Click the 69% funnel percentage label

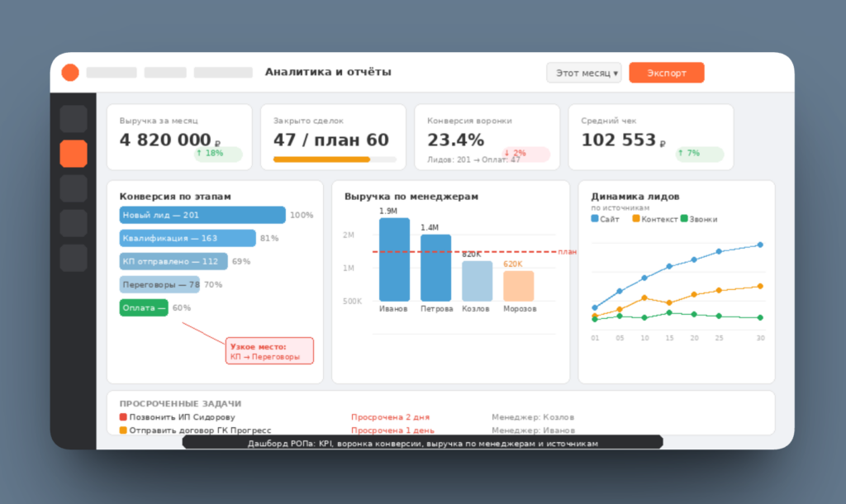click(x=241, y=262)
